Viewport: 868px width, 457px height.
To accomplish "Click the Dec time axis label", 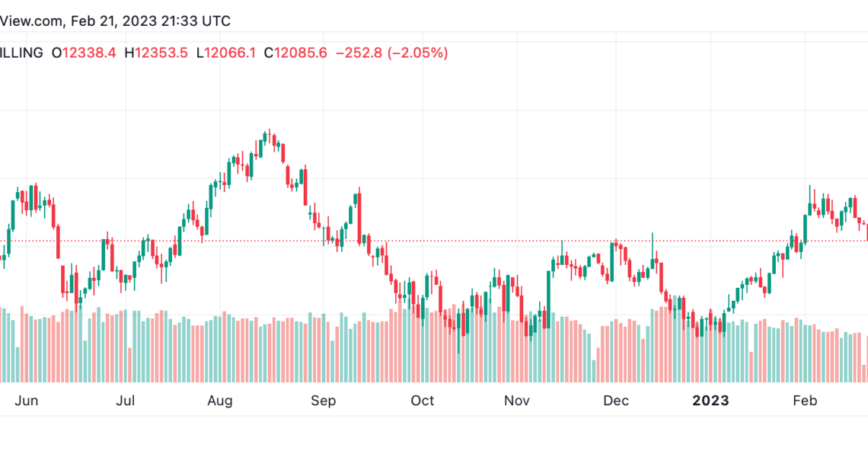I will (616, 401).
